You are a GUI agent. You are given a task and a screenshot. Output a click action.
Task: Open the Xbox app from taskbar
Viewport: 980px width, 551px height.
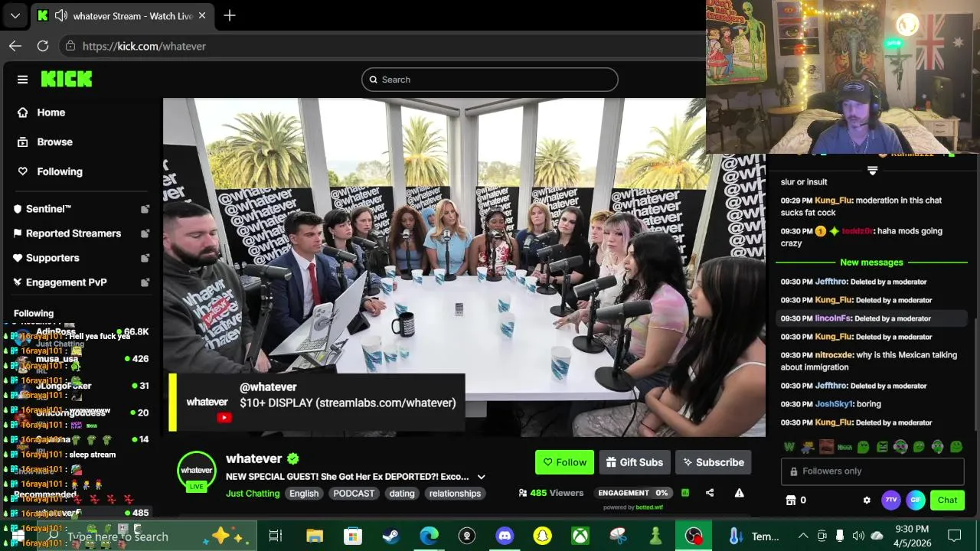580,536
